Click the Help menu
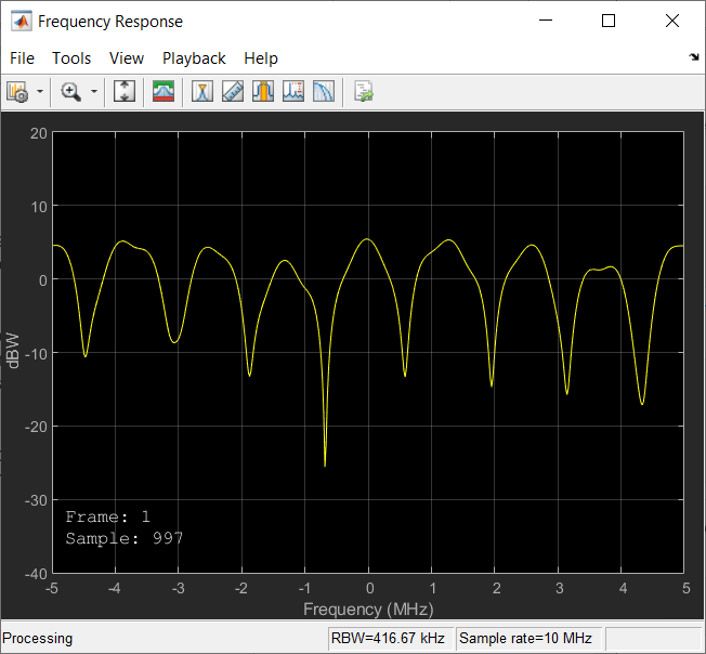 coord(261,58)
